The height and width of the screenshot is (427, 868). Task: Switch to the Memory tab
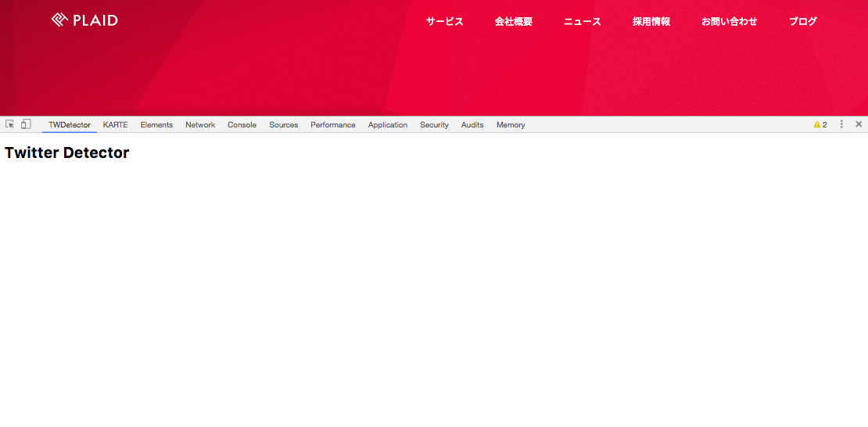click(511, 125)
